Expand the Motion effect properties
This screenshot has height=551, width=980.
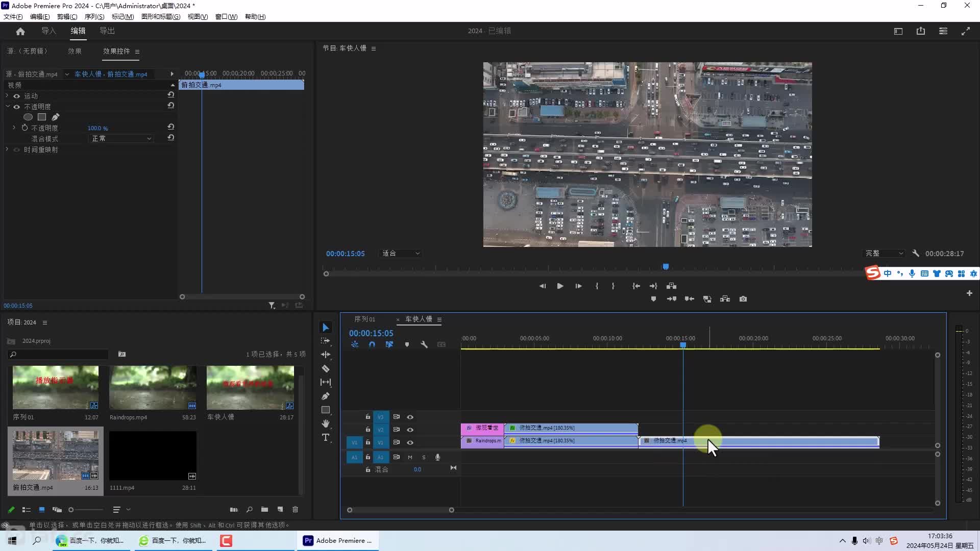pyautogui.click(x=7, y=96)
